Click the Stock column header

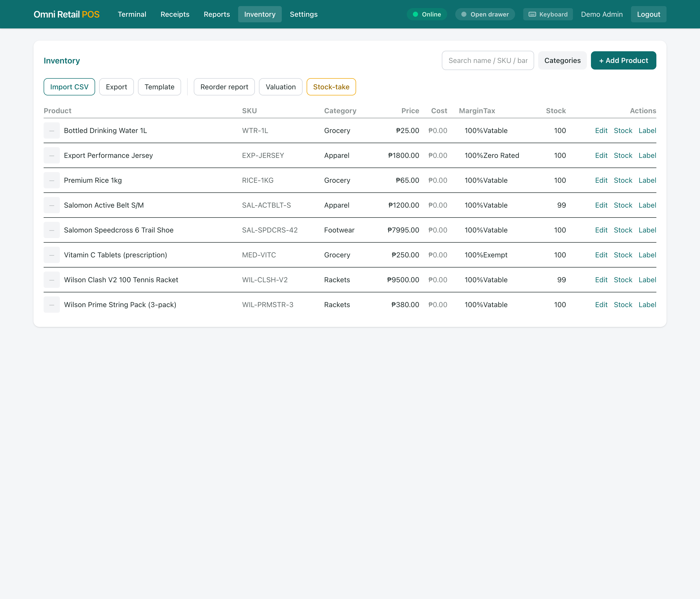click(556, 111)
